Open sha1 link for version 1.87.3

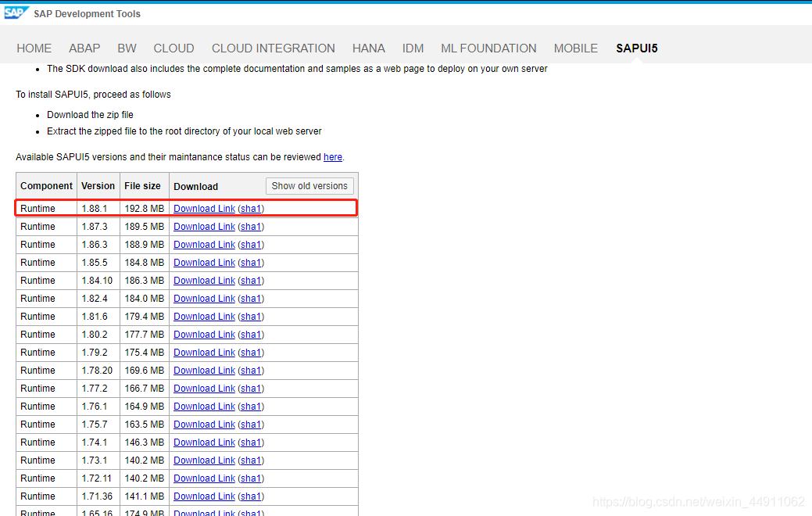[251, 227]
